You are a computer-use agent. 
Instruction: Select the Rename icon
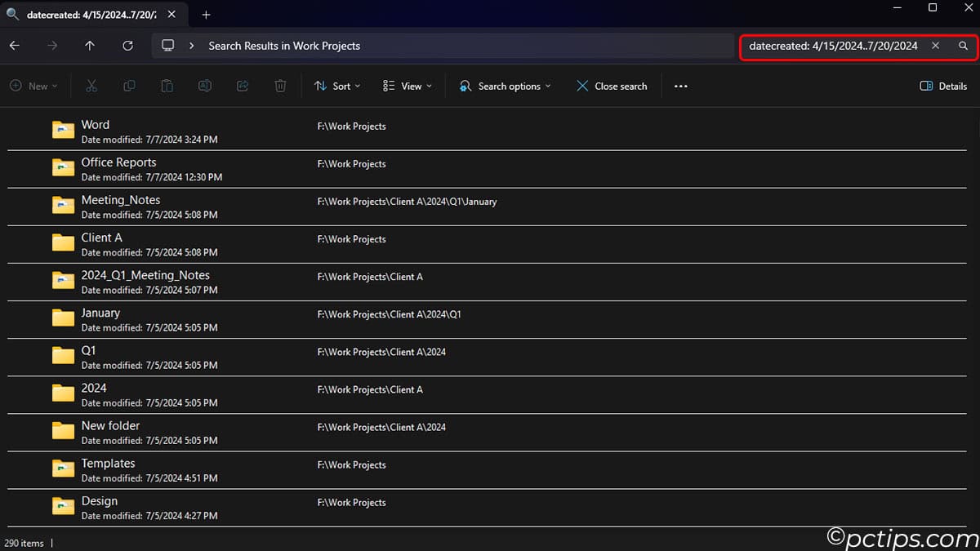click(204, 85)
